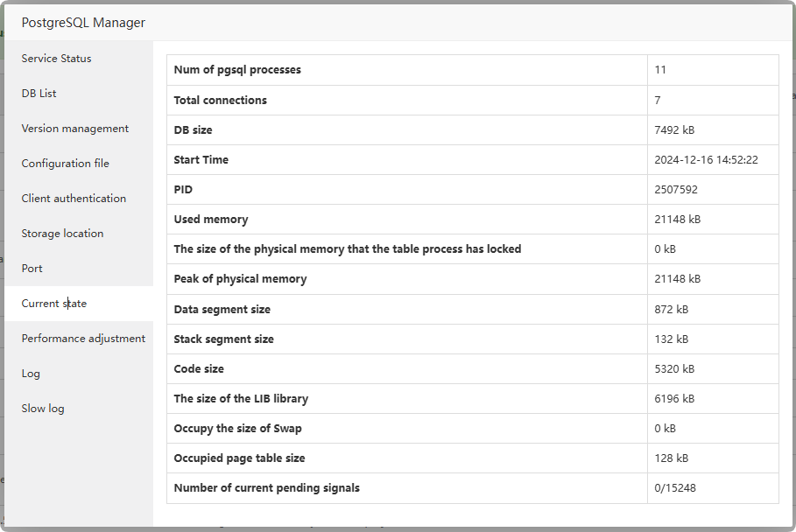796x532 pixels.
Task: Select Configuration file in sidebar
Action: tap(66, 164)
